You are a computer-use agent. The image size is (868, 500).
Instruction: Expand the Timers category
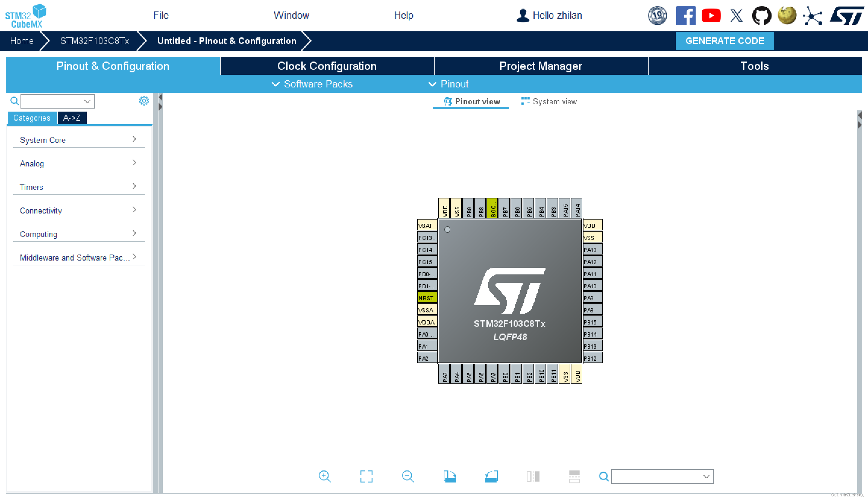pyautogui.click(x=79, y=187)
